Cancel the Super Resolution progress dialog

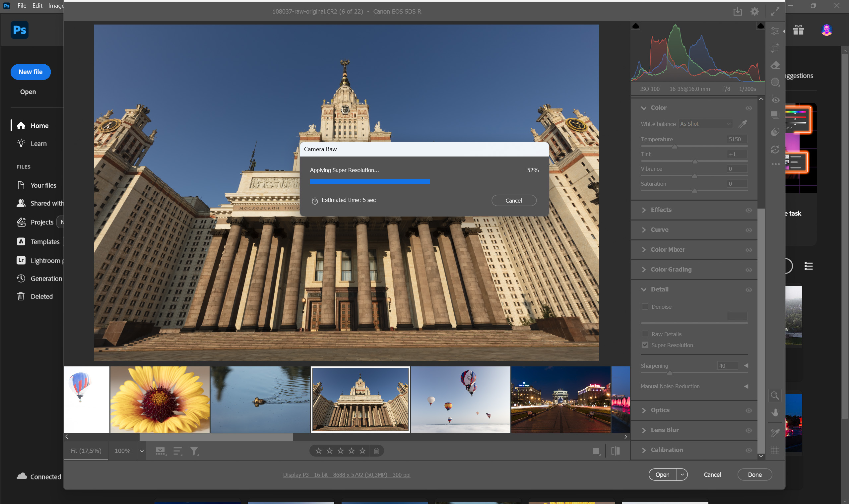[x=513, y=200]
